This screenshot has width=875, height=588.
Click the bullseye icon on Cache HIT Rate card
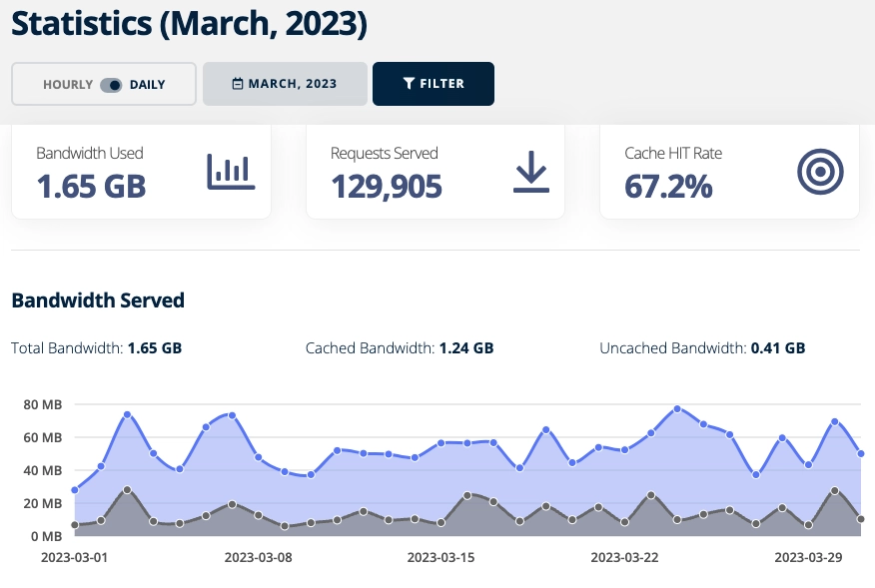(x=819, y=171)
